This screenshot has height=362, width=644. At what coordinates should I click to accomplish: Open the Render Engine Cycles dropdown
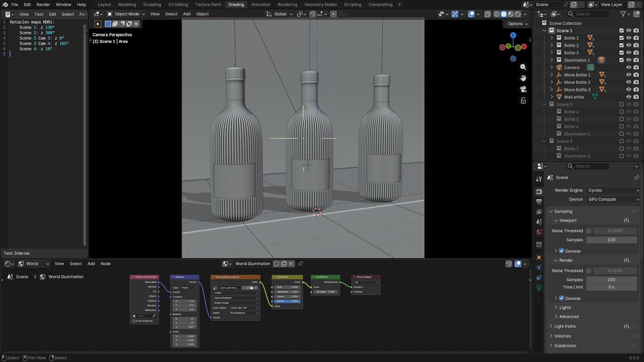tap(613, 190)
